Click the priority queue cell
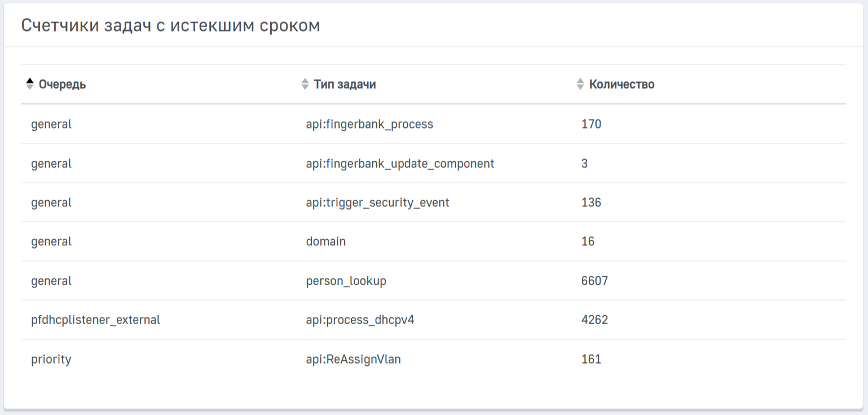Viewport: 868px width, 415px height. tap(51, 359)
